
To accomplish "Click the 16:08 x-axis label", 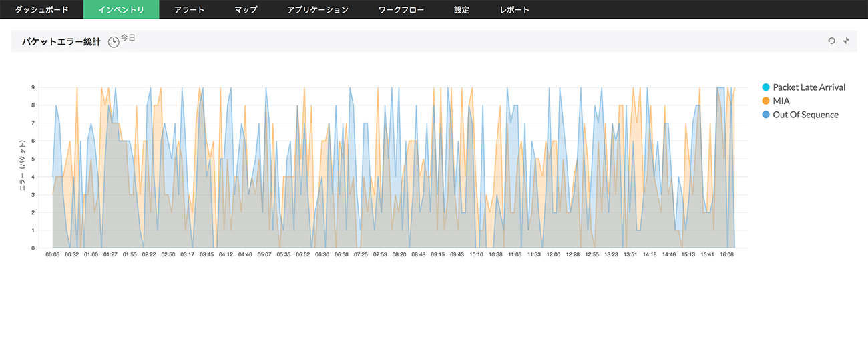I will tap(726, 254).
